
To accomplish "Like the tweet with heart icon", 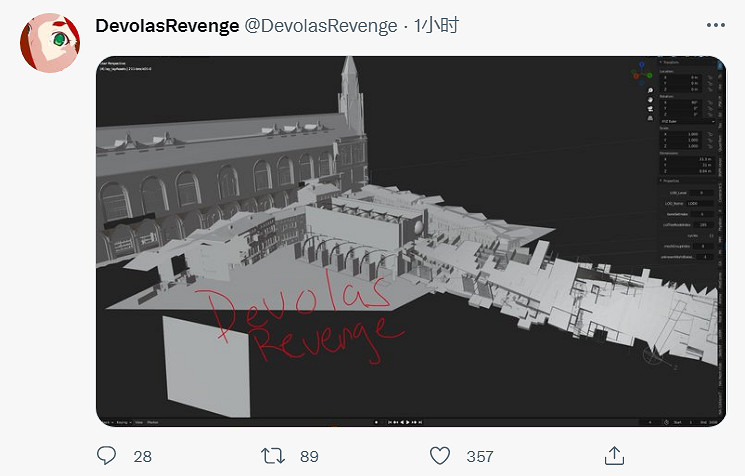I will [440, 456].
